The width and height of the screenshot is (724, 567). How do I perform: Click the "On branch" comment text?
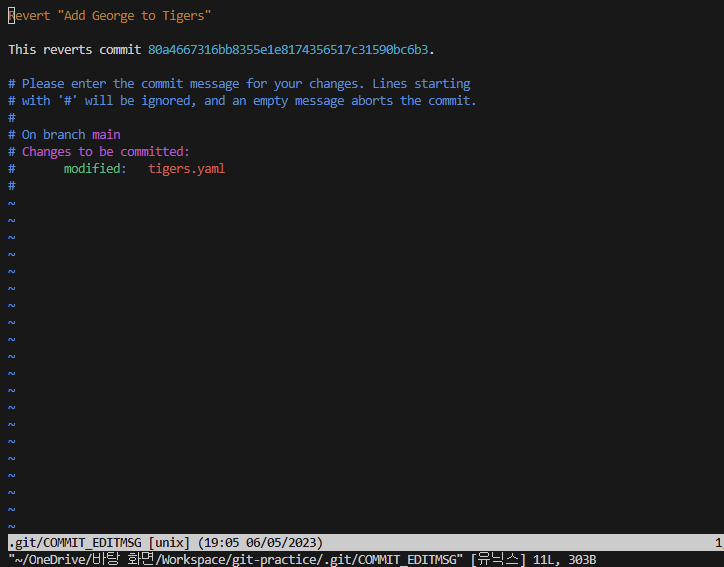click(x=54, y=135)
